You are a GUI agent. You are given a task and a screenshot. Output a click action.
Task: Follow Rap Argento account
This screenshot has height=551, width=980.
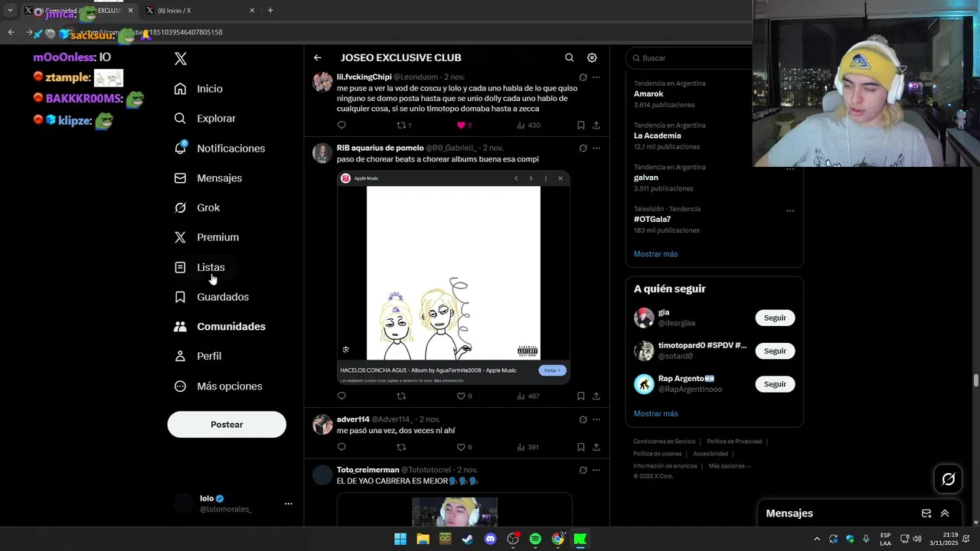point(775,384)
